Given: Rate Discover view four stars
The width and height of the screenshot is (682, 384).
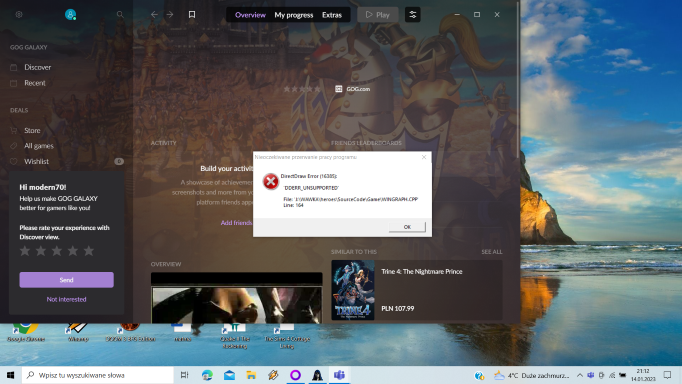Looking at the screenshot, I should 73,250.
